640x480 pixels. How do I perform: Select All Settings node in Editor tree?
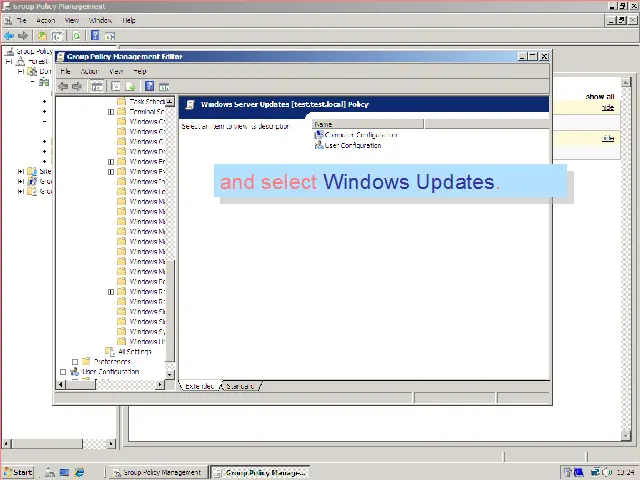point(129,351)
